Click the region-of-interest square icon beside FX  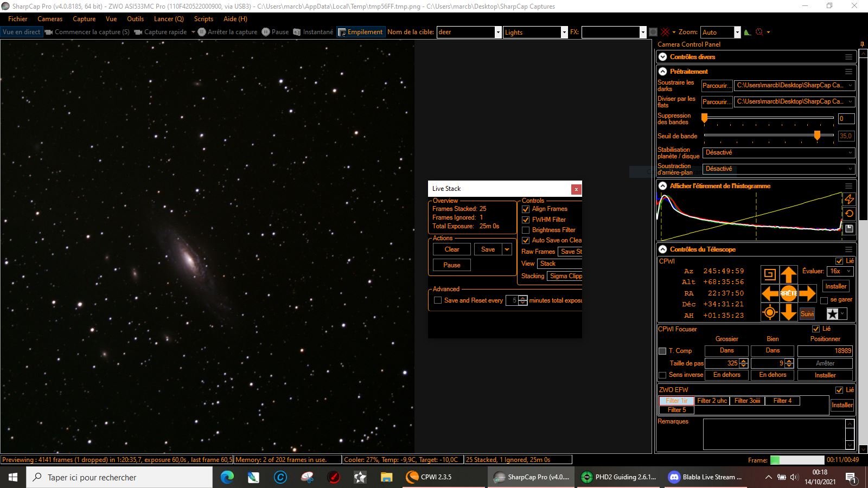tap(653, 32)
